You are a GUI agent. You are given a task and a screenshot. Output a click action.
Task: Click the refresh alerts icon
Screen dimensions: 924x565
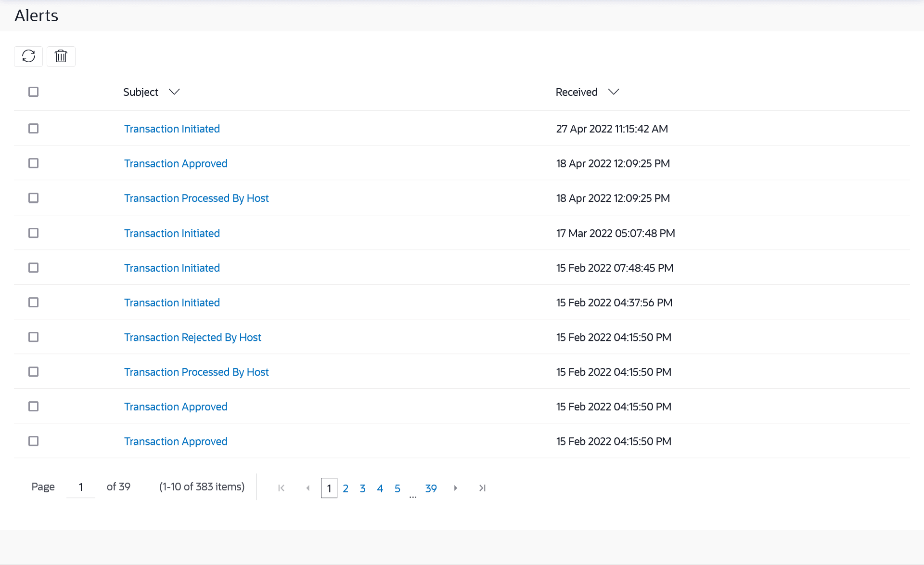coord(28,56)
